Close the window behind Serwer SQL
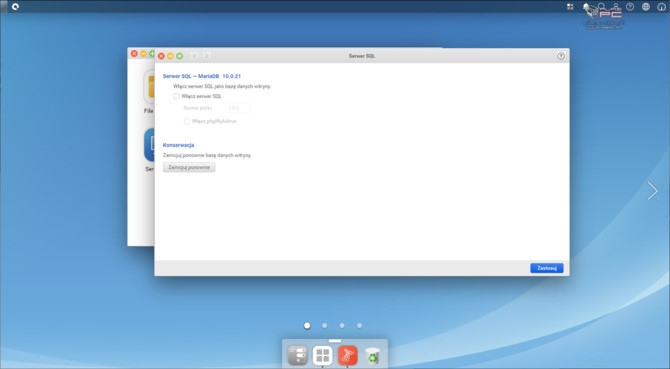 (x=134, y=53)
